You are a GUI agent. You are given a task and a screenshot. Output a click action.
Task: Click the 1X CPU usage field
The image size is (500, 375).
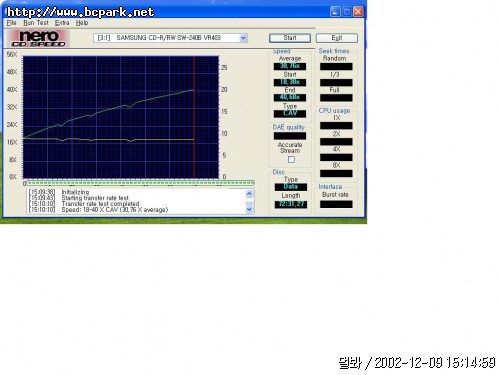336,126
